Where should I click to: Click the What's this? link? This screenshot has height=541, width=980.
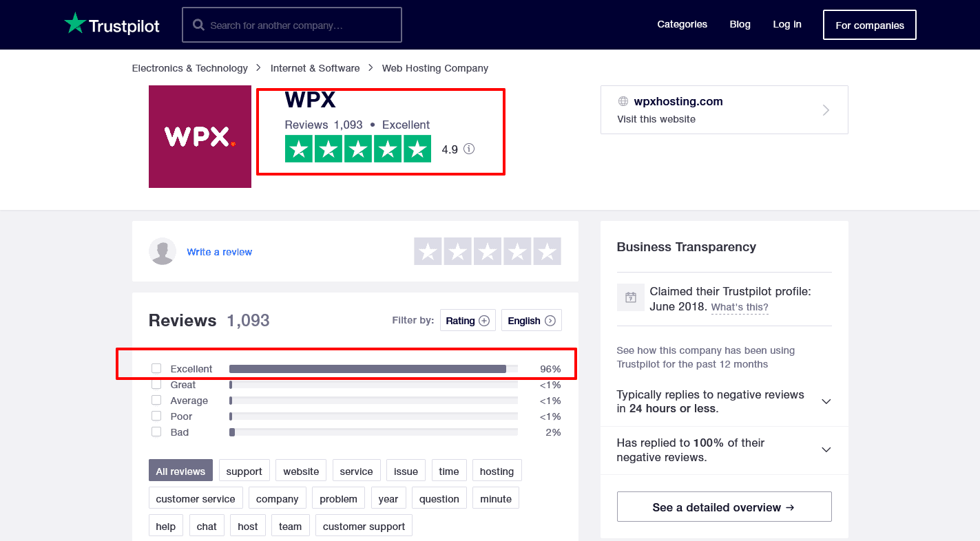tap(740, 307)
